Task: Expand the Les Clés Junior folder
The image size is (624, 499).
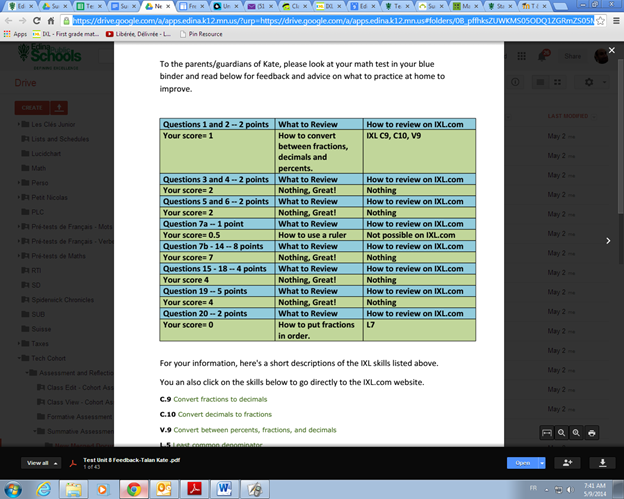Action: (18, 125)
